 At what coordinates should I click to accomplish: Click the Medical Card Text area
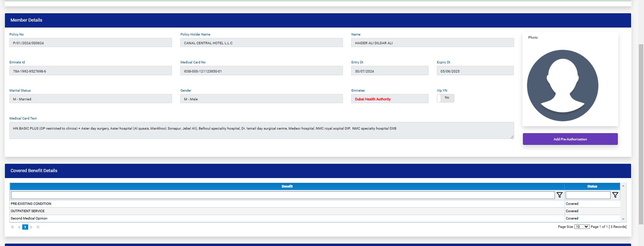pos(262,130)
